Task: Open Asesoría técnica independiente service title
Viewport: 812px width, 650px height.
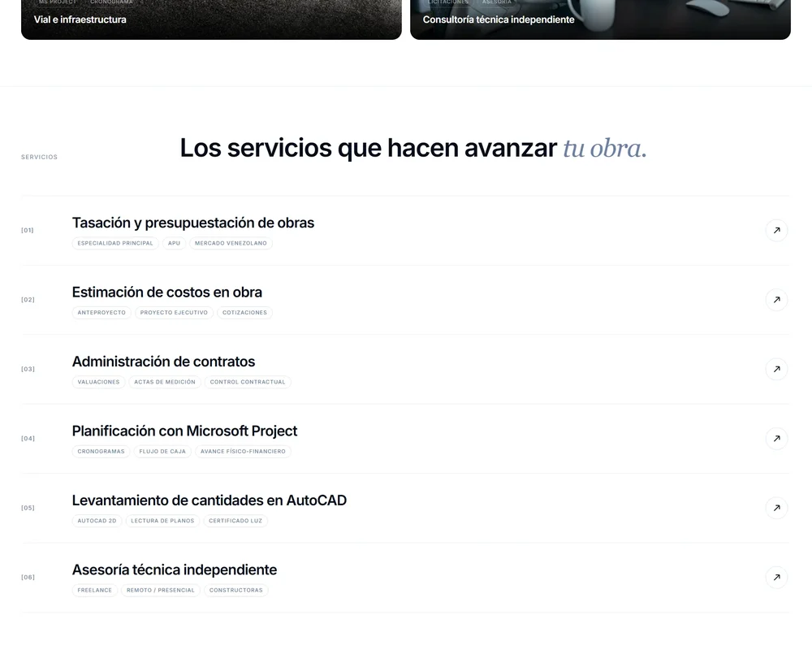Action: click(175, 570)
